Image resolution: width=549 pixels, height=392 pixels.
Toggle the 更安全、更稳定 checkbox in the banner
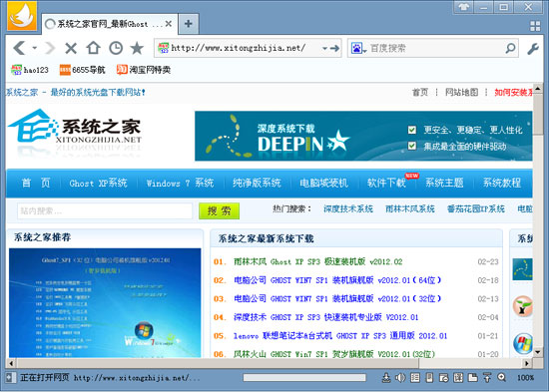[x=412, y=130]
